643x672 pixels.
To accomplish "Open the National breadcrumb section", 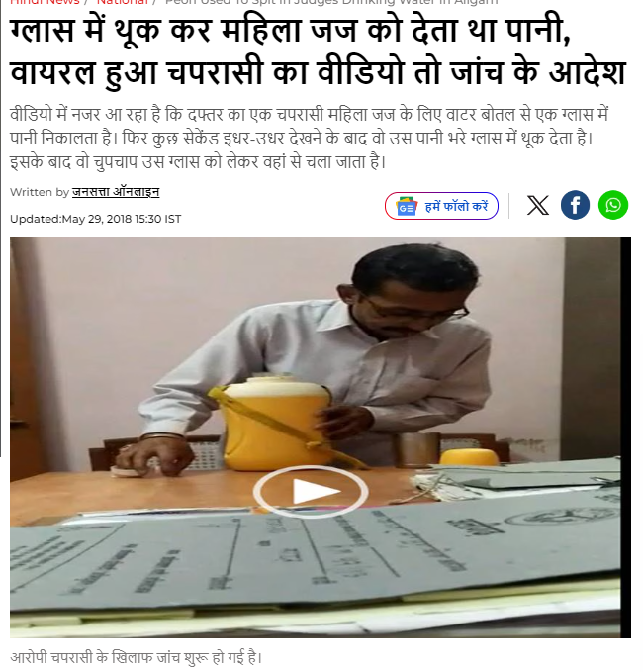I will (122, 2).
